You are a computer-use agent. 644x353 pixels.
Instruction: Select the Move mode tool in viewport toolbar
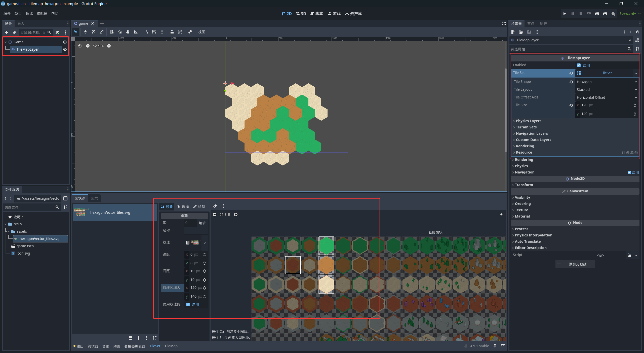point(86,32)
